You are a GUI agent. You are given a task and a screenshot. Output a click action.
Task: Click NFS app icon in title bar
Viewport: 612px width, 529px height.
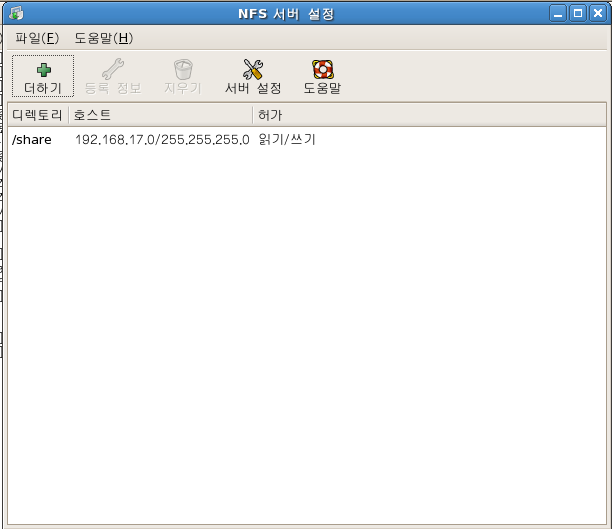point(16,13)
